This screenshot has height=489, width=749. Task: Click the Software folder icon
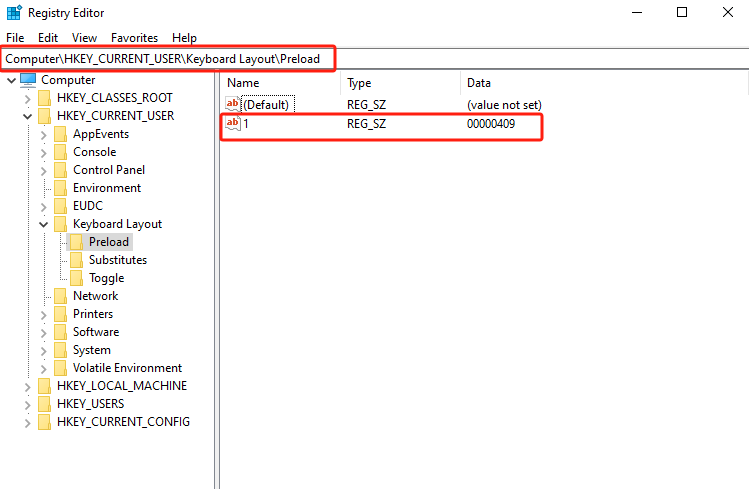[60, 332]
